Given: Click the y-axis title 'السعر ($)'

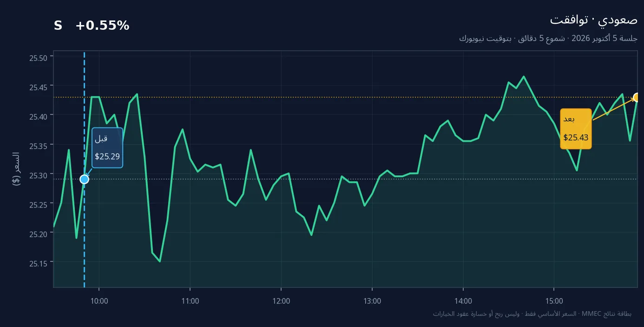Looking at the screenshot, I should 16,169.
